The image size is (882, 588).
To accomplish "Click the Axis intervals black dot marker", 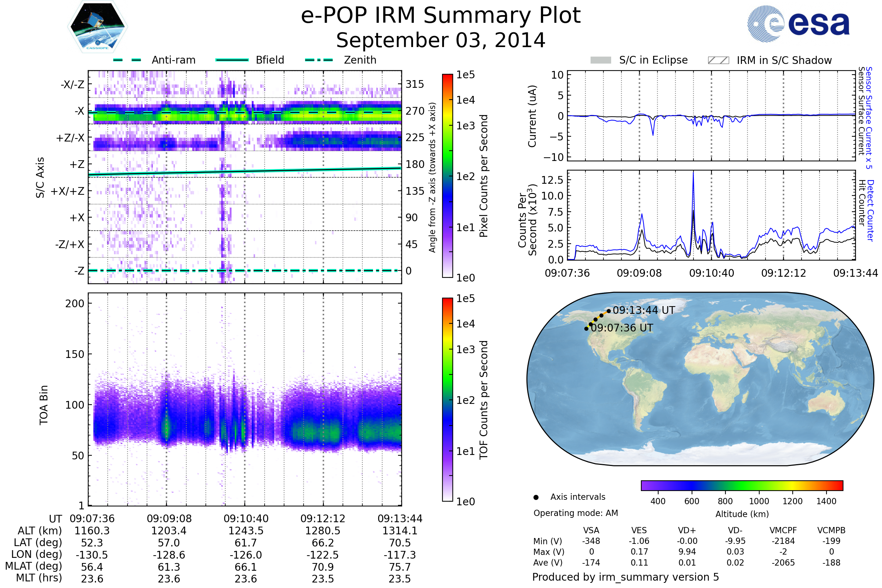I will click(536, 497).
